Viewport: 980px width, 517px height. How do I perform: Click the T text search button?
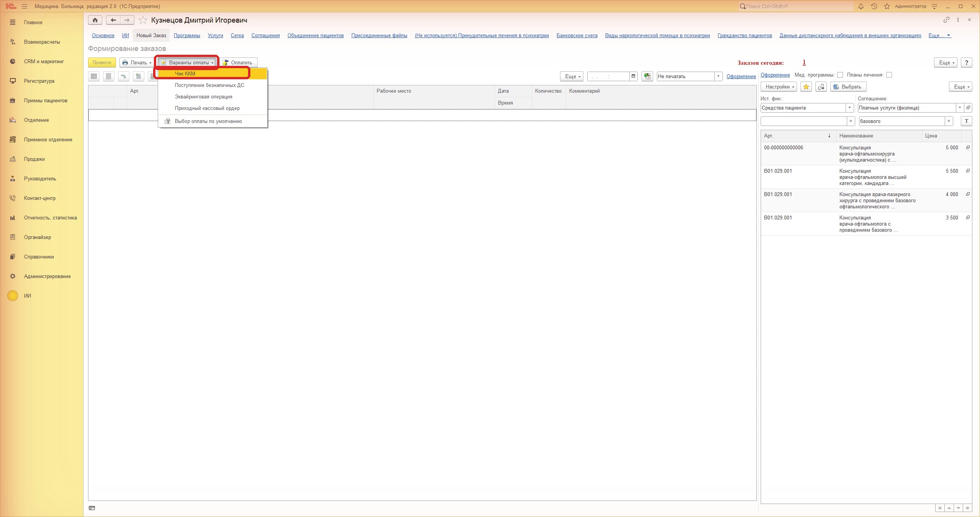(967, 121)
